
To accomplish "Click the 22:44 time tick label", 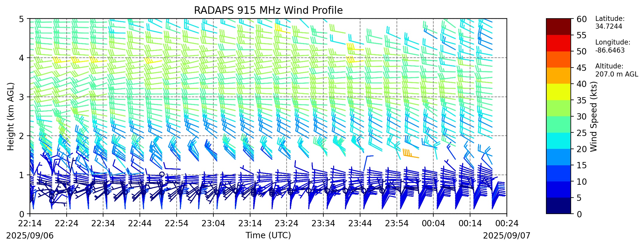I will pos(140,223).
